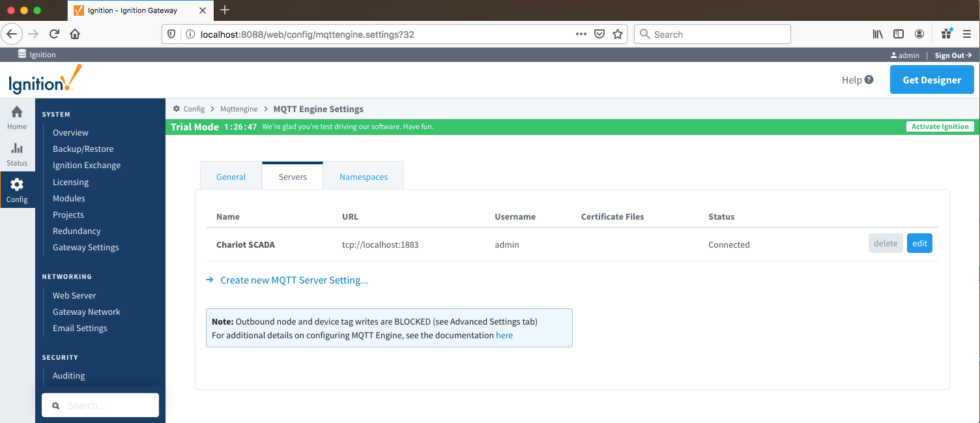Click the Mqttengine breadcrumb
The image size is (980, 423).
pos(239,109)
